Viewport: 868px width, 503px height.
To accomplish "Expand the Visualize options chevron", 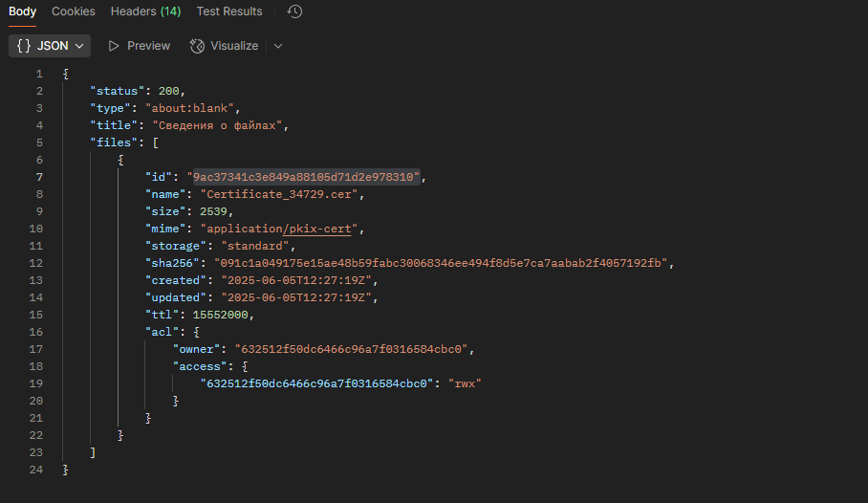I will pyautogui.click(x=278, y=46).
